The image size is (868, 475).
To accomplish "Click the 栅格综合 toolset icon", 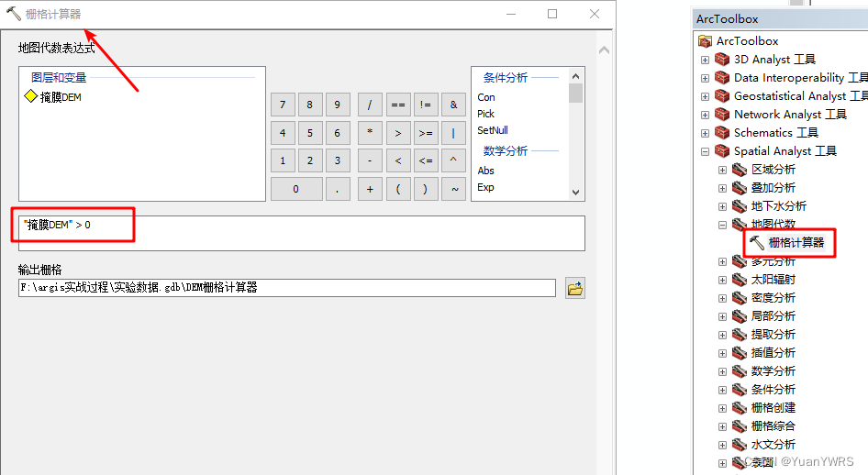I will pos(740,425).
